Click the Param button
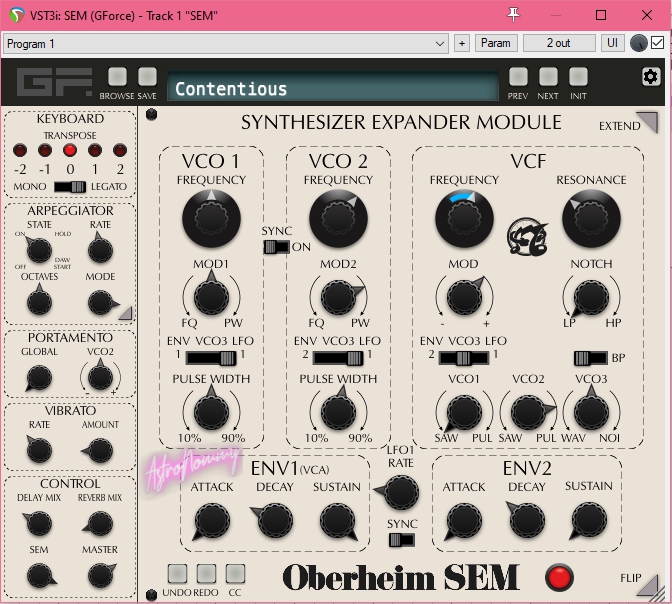672x604 pixels. [494, 44]
